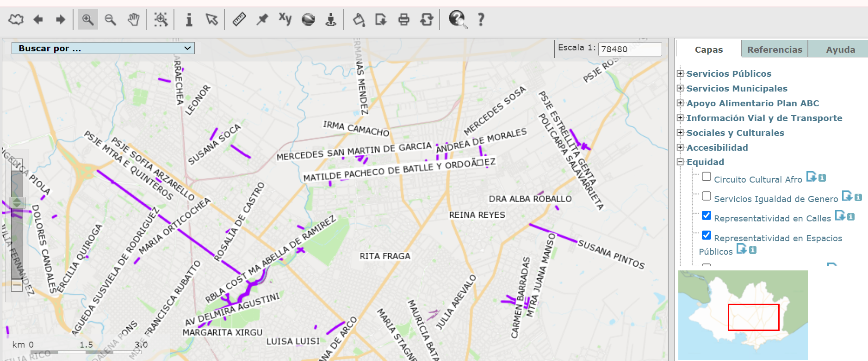
Task: Select the identify info tool
Action: pos(189,19)
